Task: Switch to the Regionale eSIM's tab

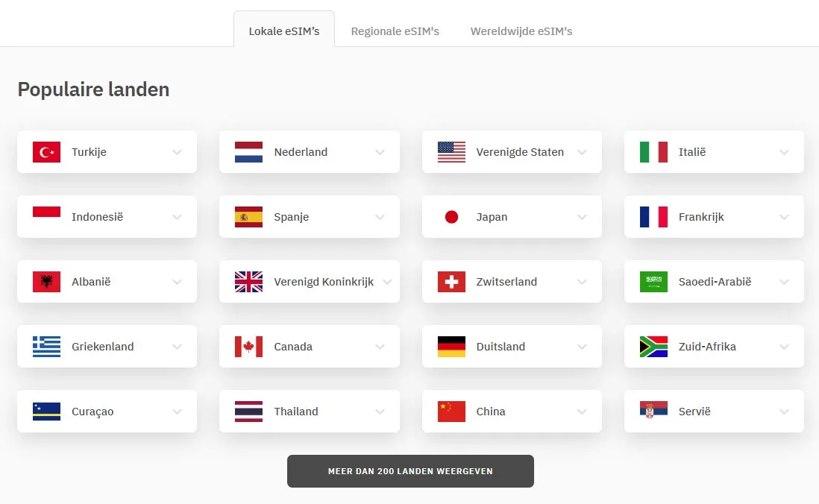Action: click(395, 31)
